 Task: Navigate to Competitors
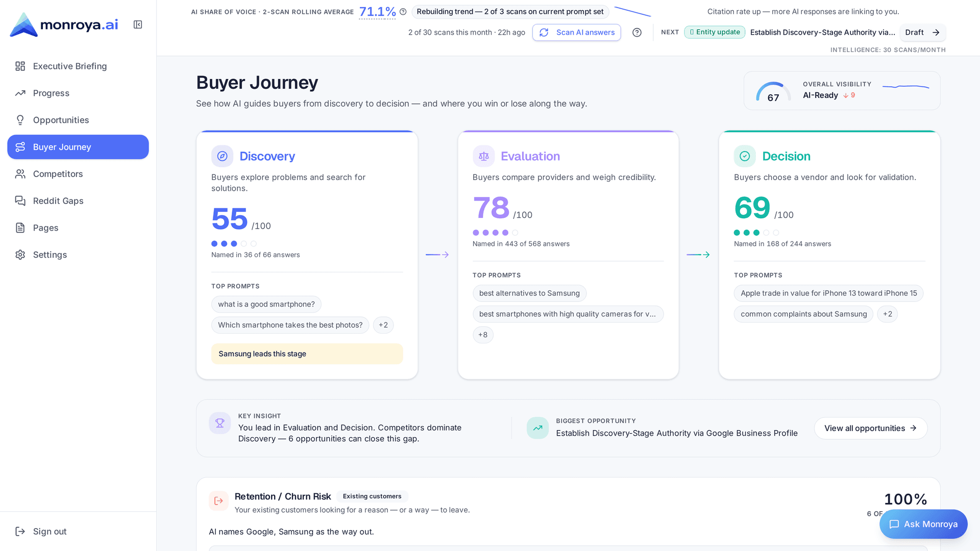pos(78,174)
